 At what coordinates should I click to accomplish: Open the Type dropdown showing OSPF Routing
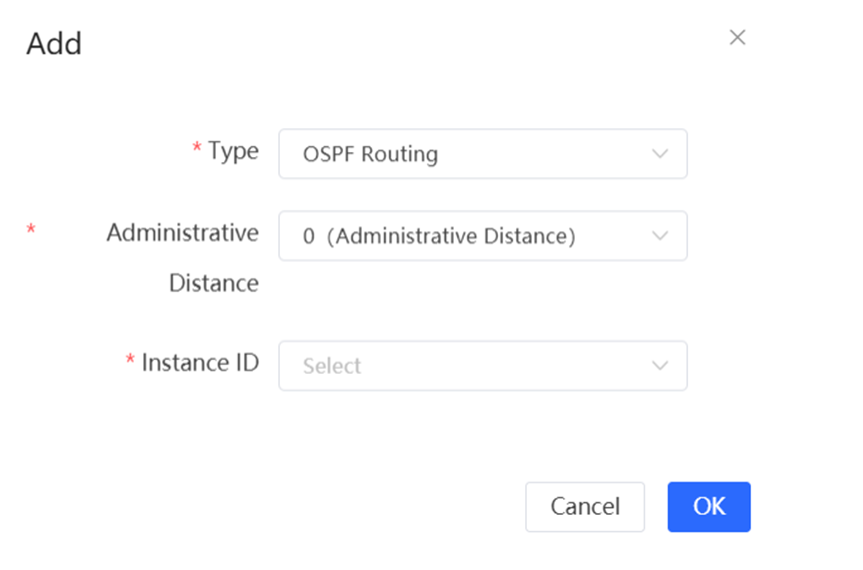(482, 154)
